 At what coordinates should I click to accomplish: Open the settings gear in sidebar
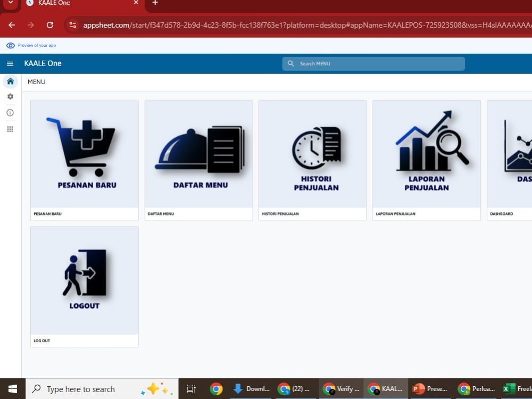coord(10,97)
